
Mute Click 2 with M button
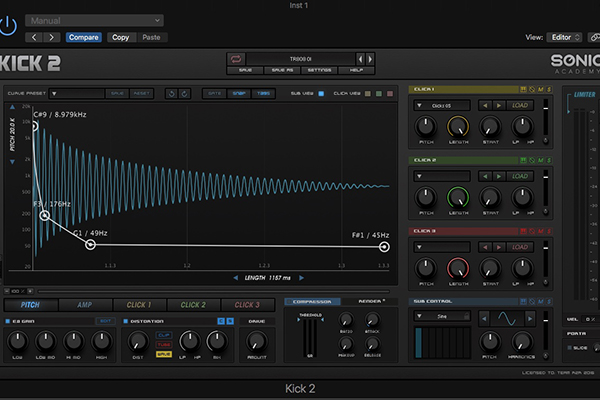click(x=541, y=160)
